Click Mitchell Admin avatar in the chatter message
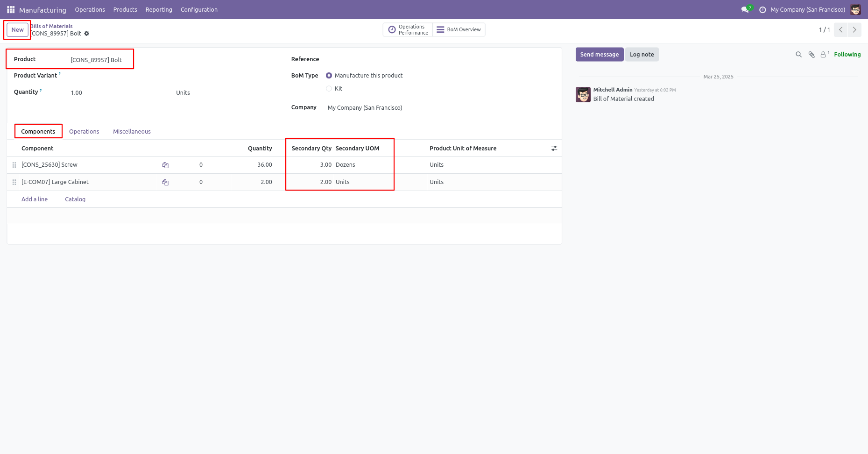Image resolution: width=868 pixels, height=454 pixels. (x=583, y=94)
